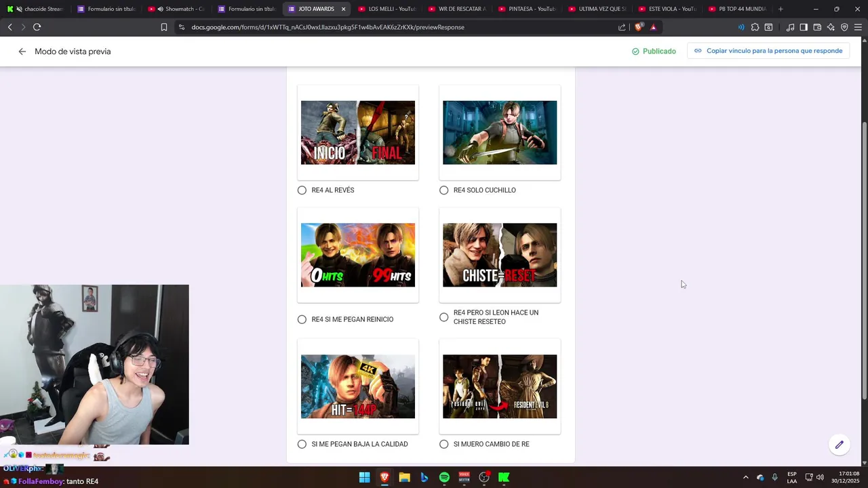
Task: Open a new browser tab with plus
Action: [x=781, y=9]
